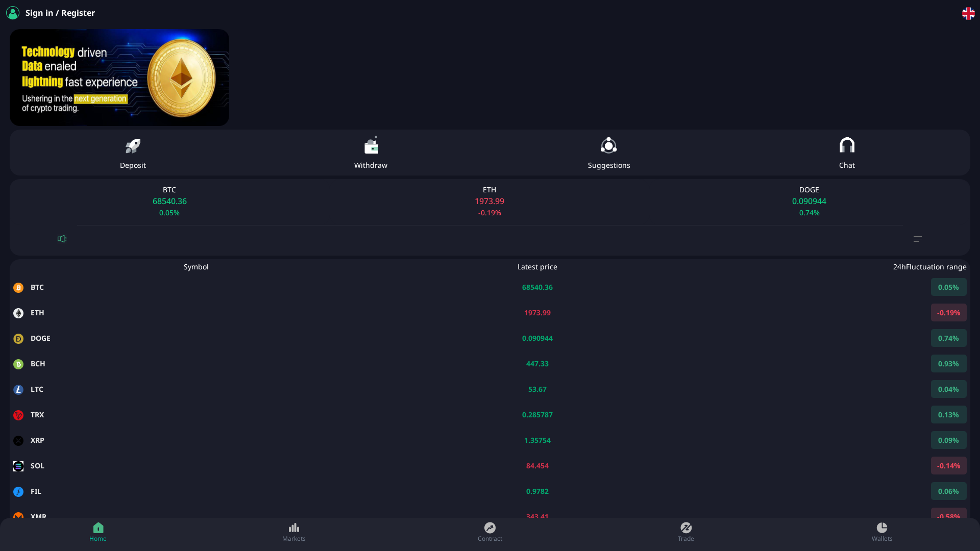Open Chat via the headset icon
This screenshot has width=980, height=551.
847,145
